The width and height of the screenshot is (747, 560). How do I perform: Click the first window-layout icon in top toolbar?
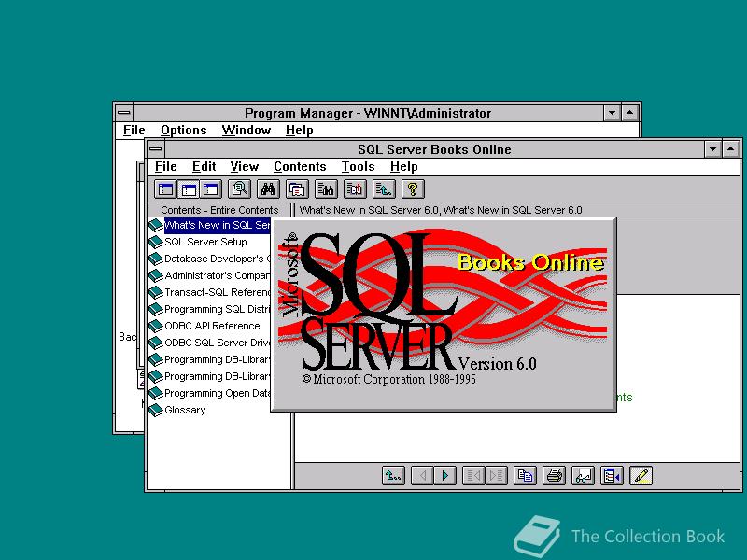pos(165,189)
